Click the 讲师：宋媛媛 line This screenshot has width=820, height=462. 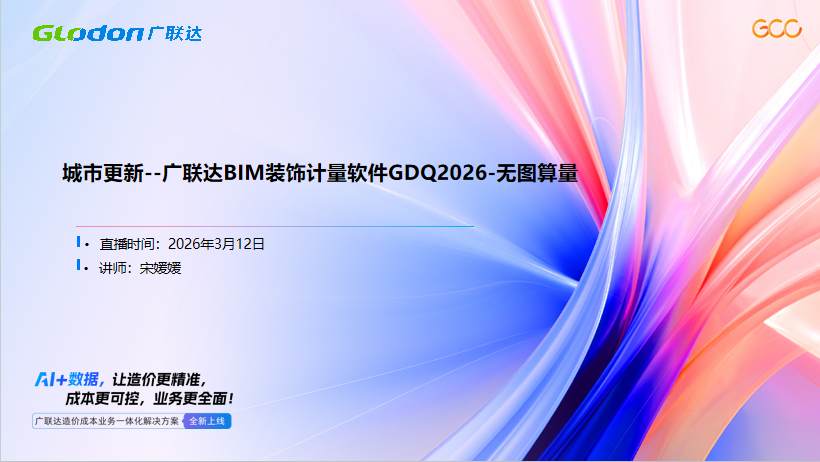coord(140,268)
